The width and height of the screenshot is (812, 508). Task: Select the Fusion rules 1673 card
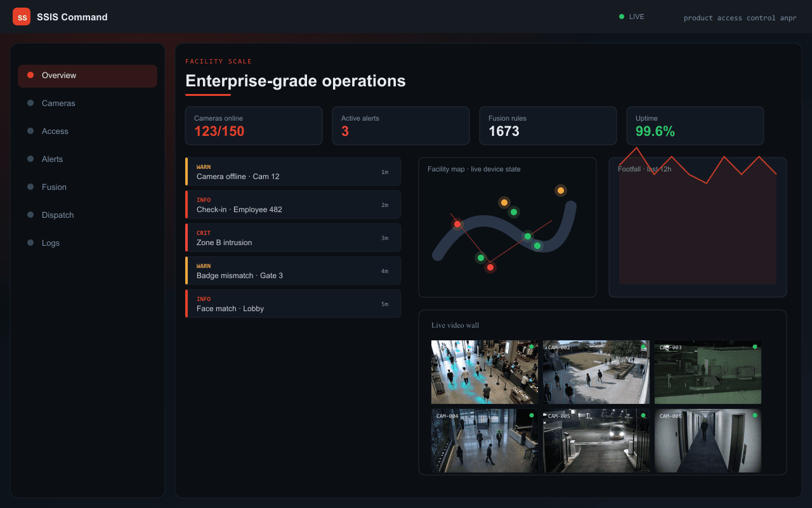548,126
